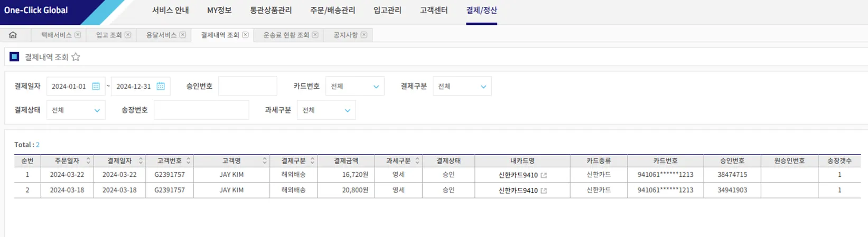Sort by 과세구분 column arrows
Screen dimensions: 868x237
pyautogui.click(x=417, y=160)
